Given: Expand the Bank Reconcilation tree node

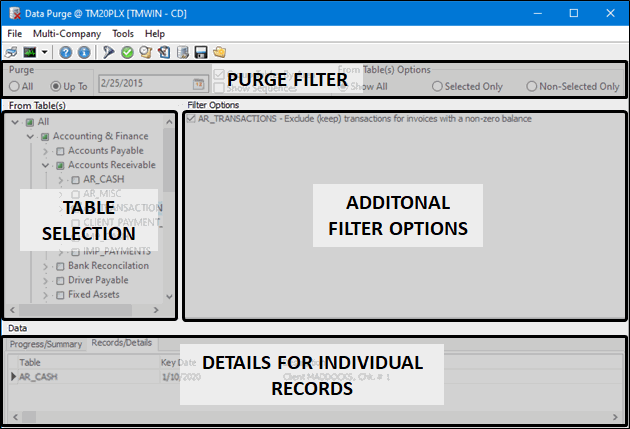Looking at the screenshot, I should coord(45,266).
